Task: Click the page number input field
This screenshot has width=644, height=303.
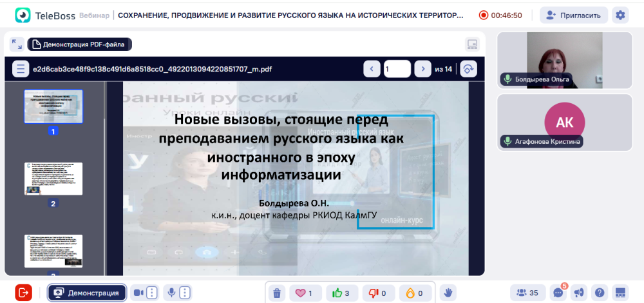Action: 397,68
